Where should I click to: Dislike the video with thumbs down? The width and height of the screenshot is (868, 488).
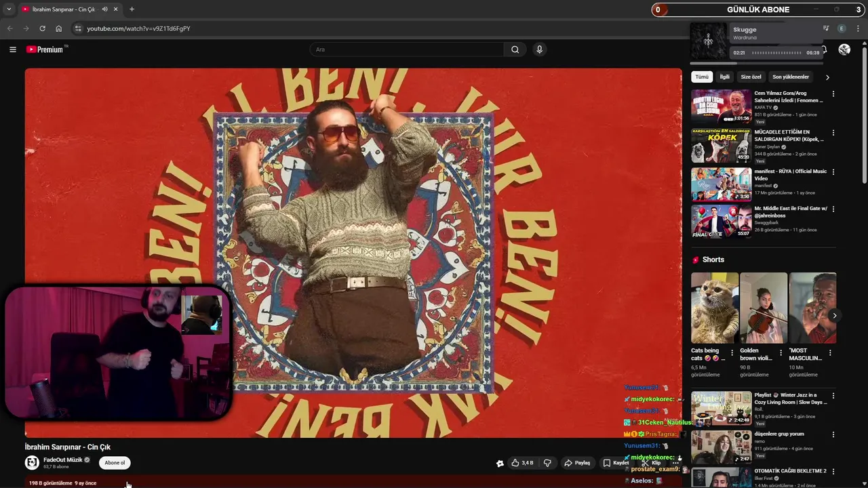[547, 463]
